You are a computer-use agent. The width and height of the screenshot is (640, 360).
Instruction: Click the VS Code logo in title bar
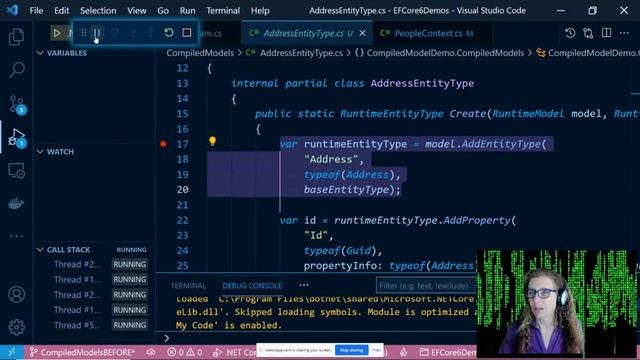12,10
